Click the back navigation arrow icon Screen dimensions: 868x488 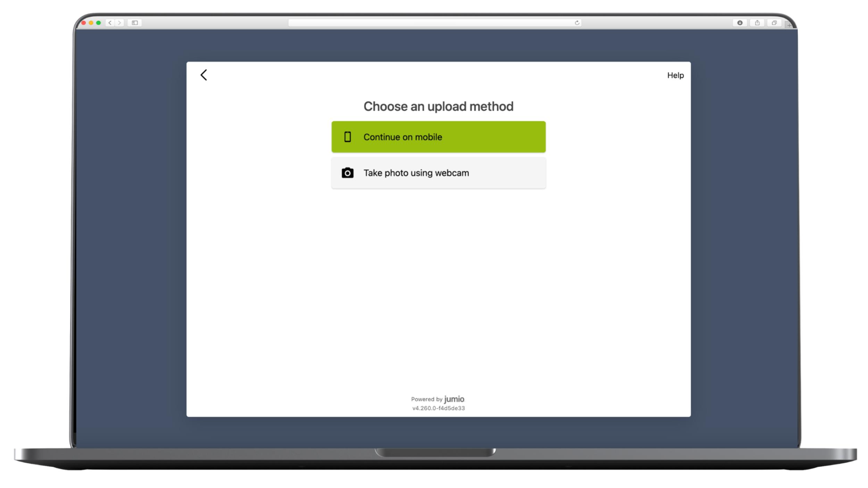[204, 75]
